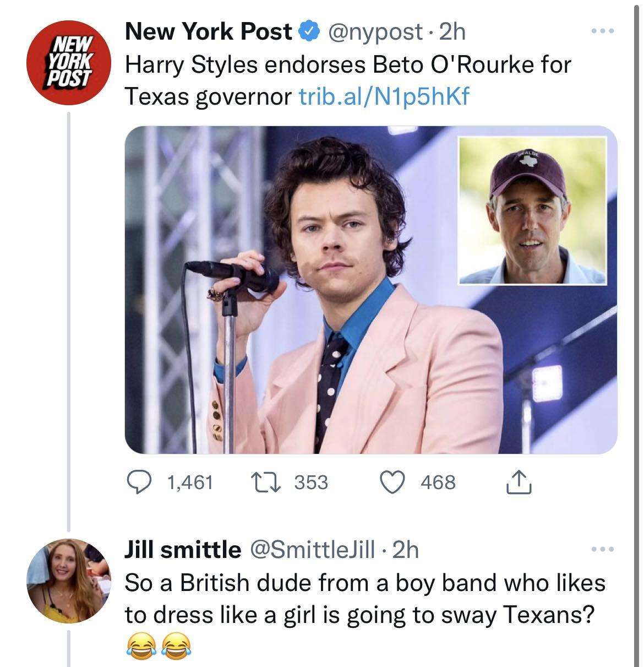Open the @SmittleJill handle

click(x=313, y=549)
